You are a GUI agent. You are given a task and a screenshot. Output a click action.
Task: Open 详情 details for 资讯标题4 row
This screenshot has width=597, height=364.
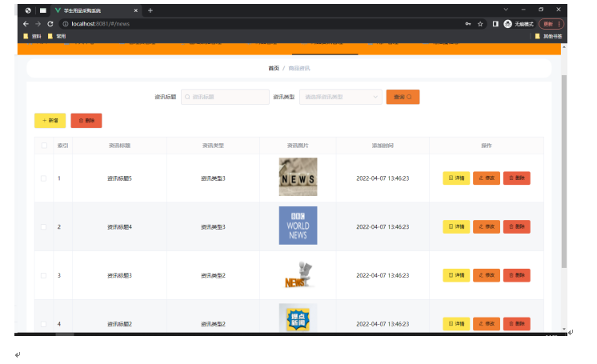point(456,226)
